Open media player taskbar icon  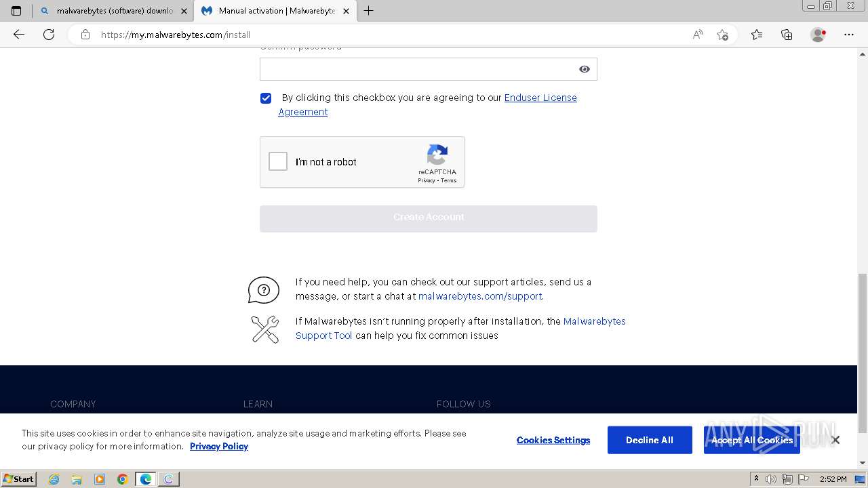100,479
